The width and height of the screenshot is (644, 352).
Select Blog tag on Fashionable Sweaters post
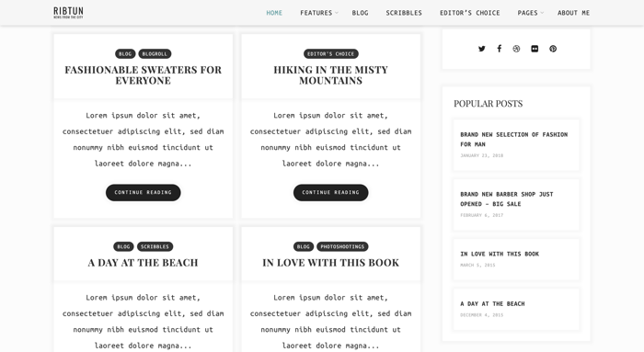[125, 53]
